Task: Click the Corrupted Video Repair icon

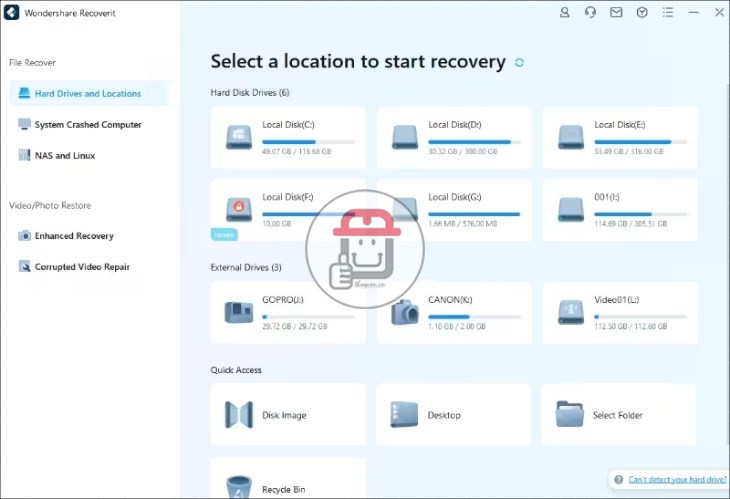Action: point(24,266)
